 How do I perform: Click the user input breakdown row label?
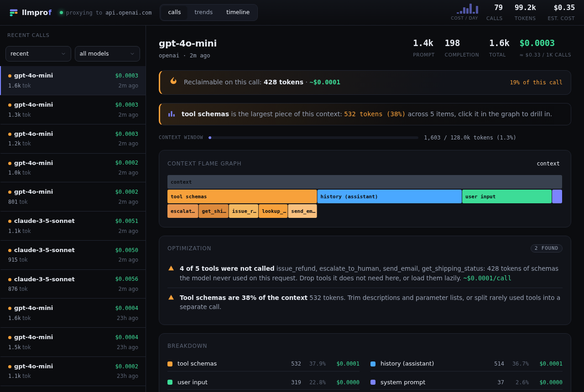[193, 382]
